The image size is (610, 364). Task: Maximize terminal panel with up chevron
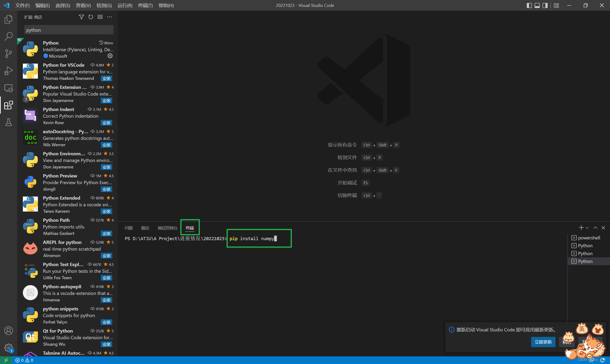point(595,228)
